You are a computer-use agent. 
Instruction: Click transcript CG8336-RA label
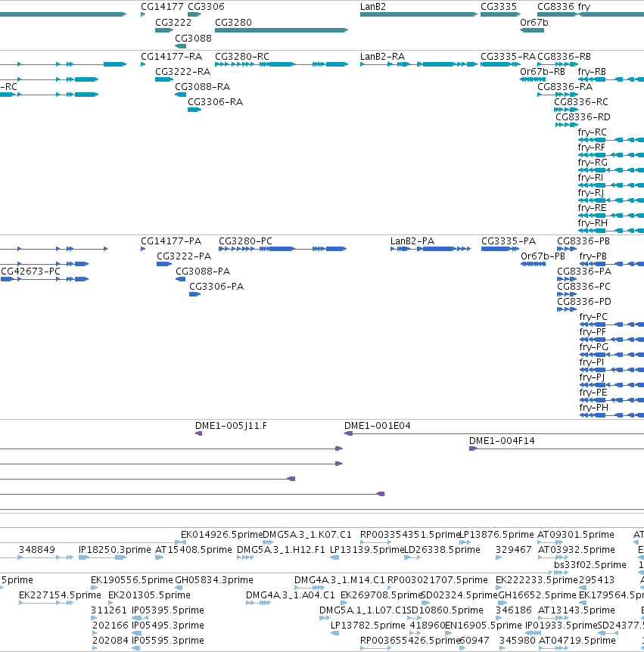pos(565,87)
